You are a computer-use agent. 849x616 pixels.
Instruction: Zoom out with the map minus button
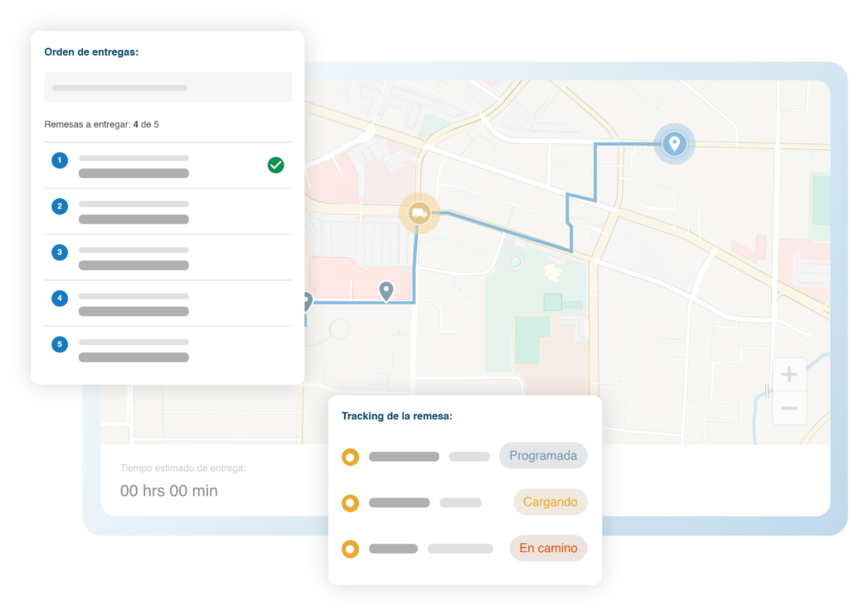[x=788, y=408]
